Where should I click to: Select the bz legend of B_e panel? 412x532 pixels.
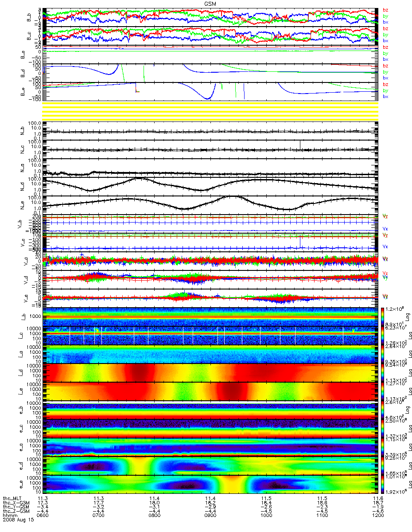coord(385,84)
